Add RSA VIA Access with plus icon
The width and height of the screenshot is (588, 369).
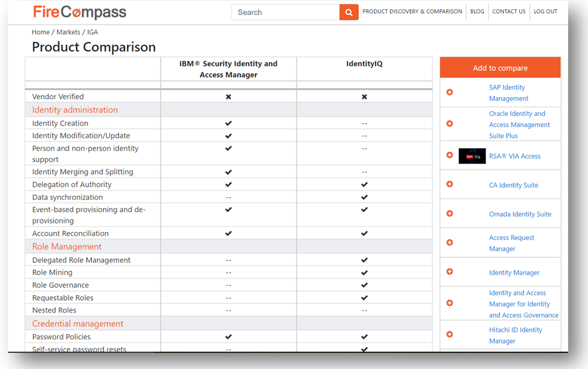click(450, 155)
